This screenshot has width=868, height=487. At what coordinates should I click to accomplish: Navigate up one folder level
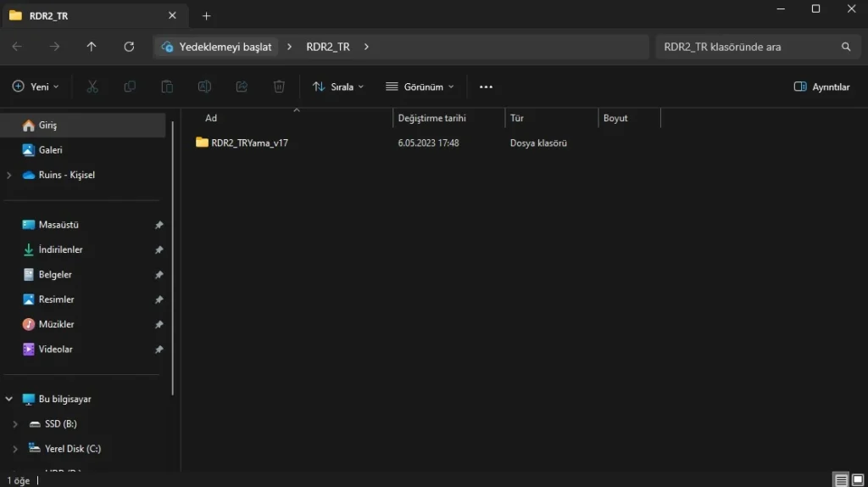coord(92,47)
